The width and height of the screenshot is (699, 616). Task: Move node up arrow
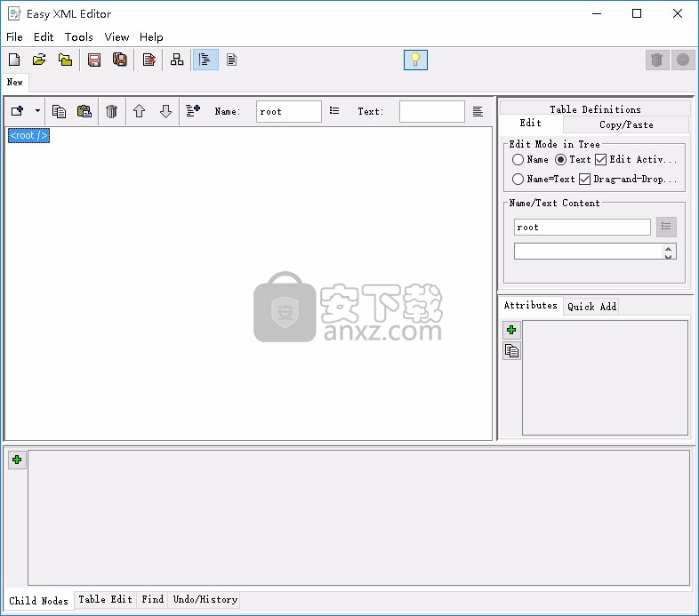pyautogui.click(x=139, y=111)
